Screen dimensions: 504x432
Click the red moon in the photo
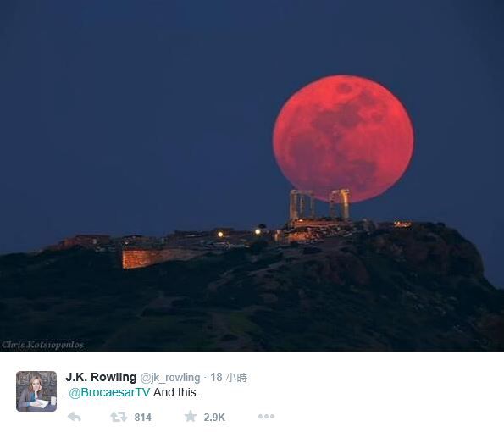(343, 138)
